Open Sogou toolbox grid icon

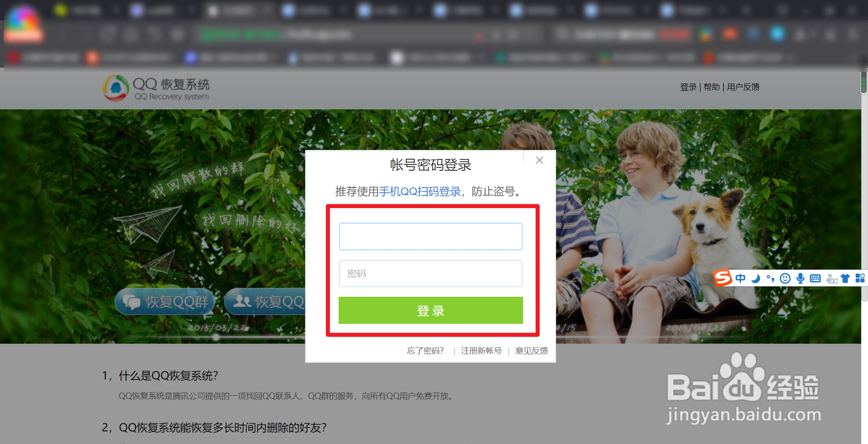click(x=860, y=278)
